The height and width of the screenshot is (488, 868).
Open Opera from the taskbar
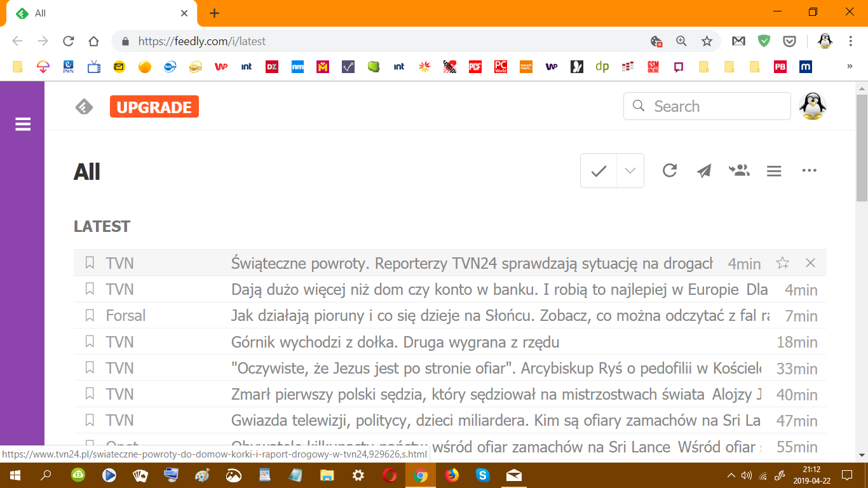pos(390,475)
